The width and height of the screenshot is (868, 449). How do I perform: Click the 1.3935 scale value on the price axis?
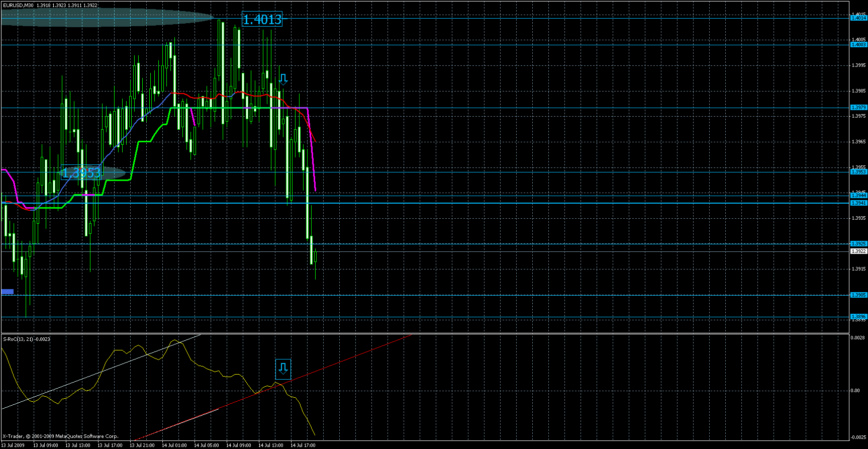[x=859, y=218]
